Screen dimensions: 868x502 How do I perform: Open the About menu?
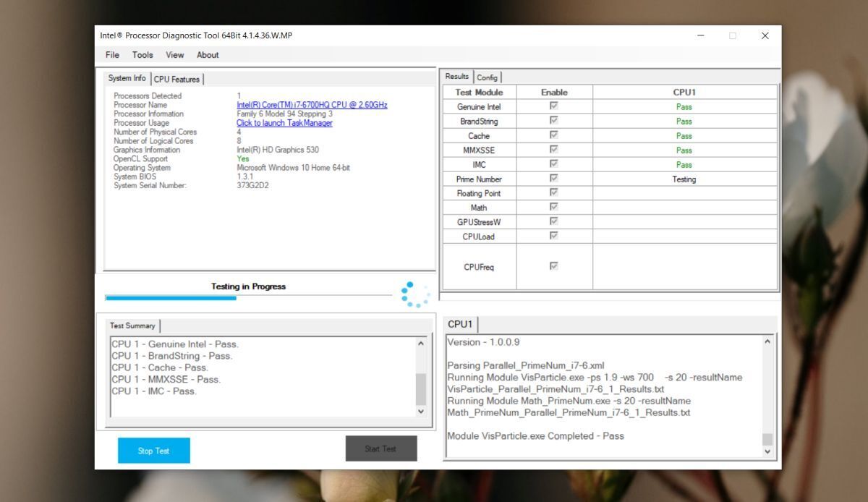click(208, 55)
